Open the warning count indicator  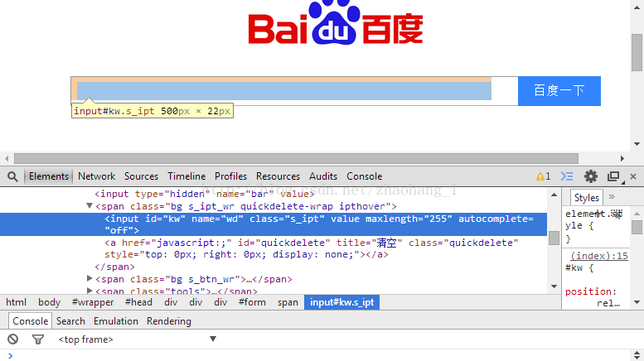pyautogui.click(x=543, y=176)
